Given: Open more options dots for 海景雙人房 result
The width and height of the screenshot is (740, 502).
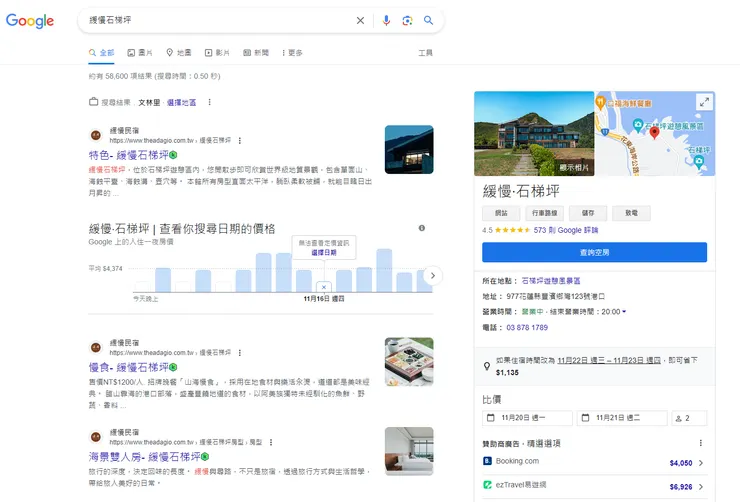Looking at the screenshot, I should pyautogui.click(x=271, y=443).
